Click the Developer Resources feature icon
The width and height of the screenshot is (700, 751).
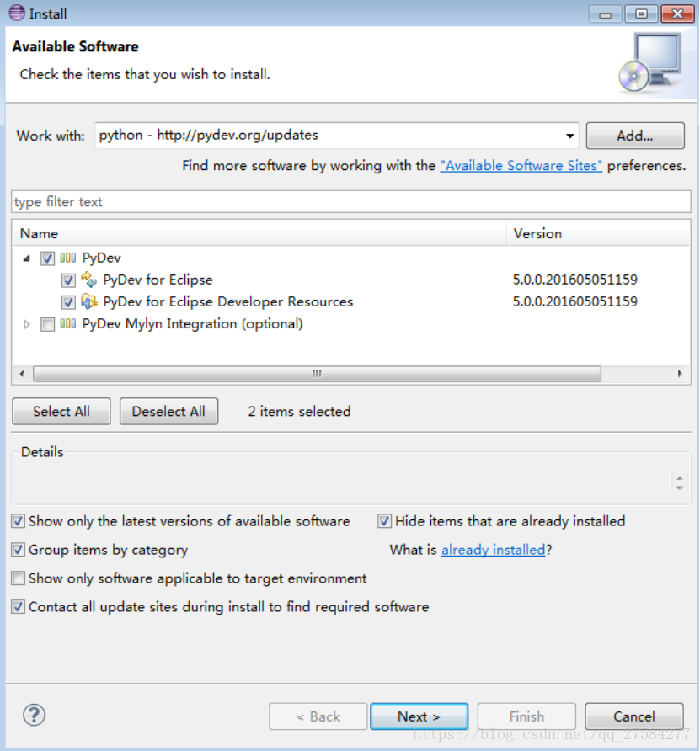point(88,301)
